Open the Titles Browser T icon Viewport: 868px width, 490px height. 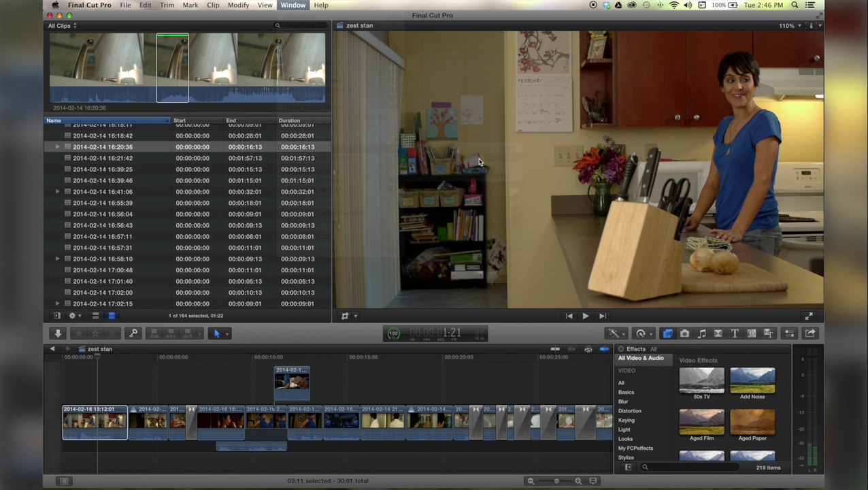click(x=735, y=333)
